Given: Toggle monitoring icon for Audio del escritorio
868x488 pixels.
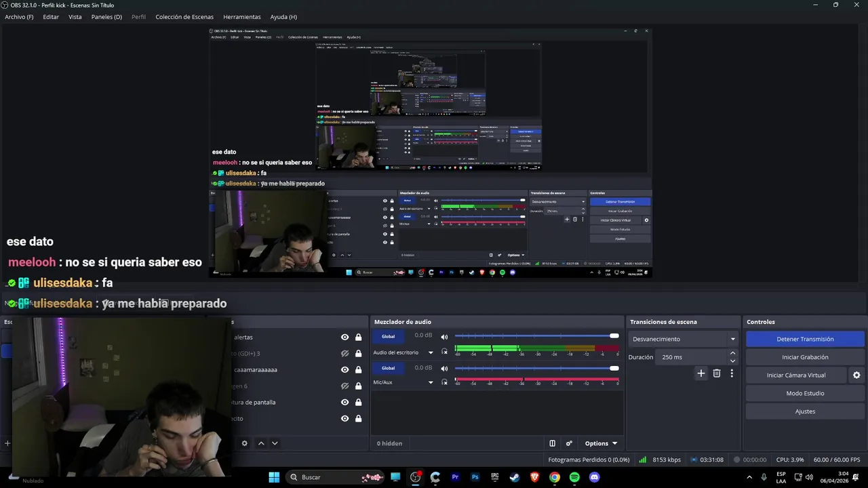Looking at the screenshot, I should point(444,352).
